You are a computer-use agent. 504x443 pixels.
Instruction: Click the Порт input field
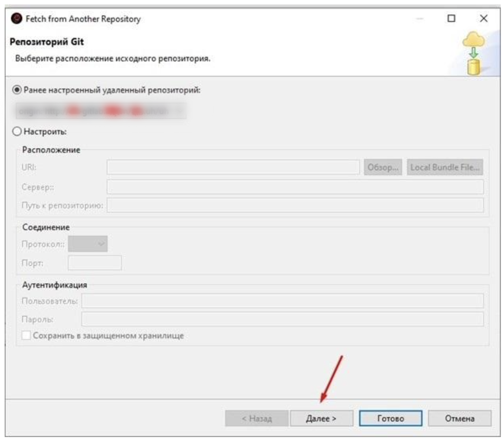pyautogui.click(x=94, y=263)
